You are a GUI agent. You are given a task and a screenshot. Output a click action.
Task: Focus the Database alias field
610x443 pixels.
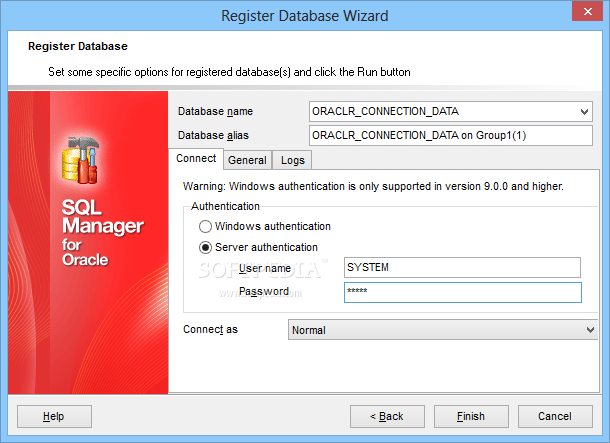(451, 135)
